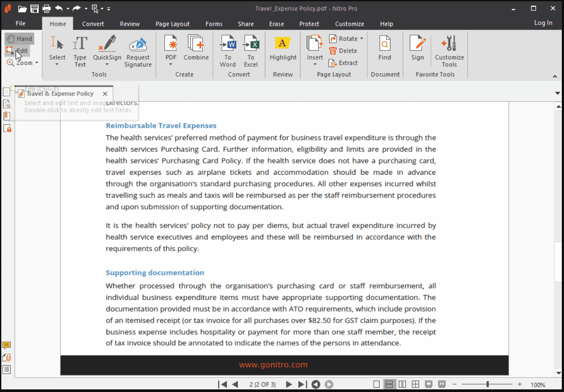Viewport: 564px width, 392px height.
Task: Open the Zoom dropdown in ribbon
Action: [23, 63]
